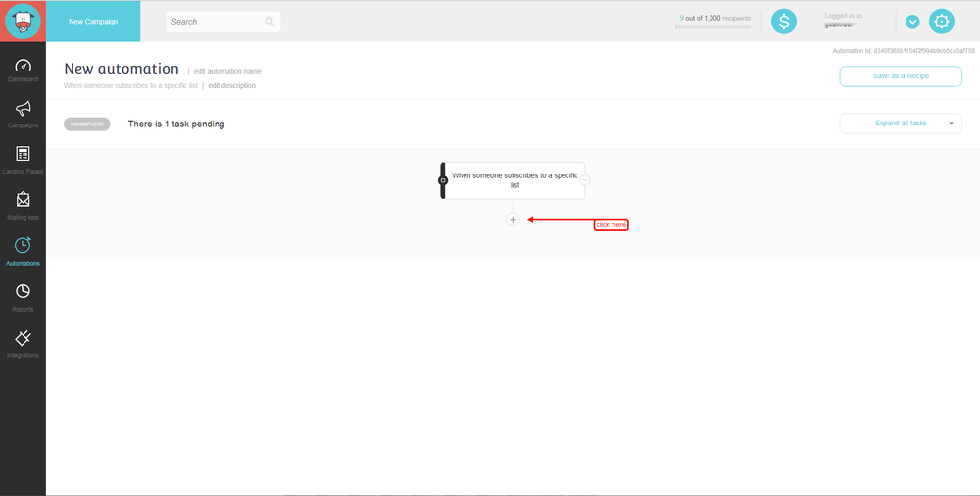The image size is (980, 496).
Task: Click edit automation name link
Action: [x=227, y=71]
